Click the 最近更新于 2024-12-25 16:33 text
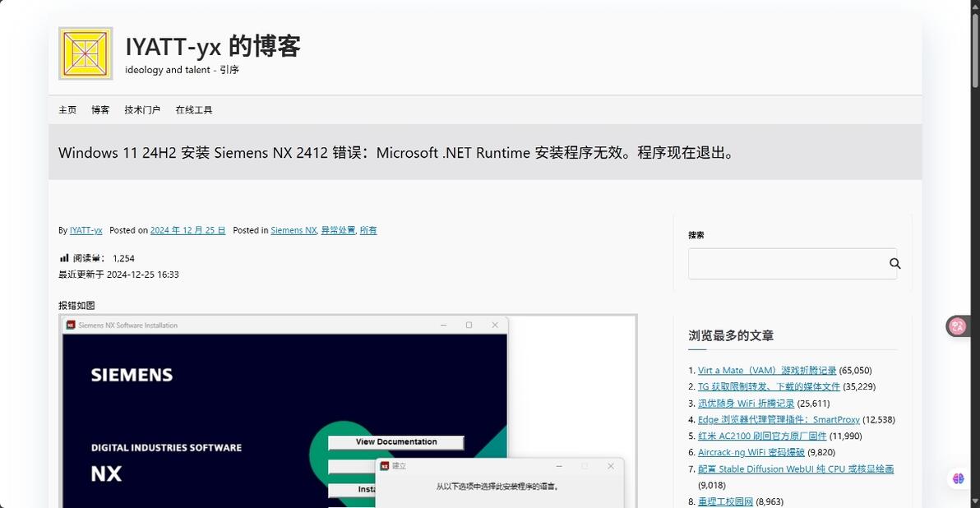The image size is (980, 508). 118,275
